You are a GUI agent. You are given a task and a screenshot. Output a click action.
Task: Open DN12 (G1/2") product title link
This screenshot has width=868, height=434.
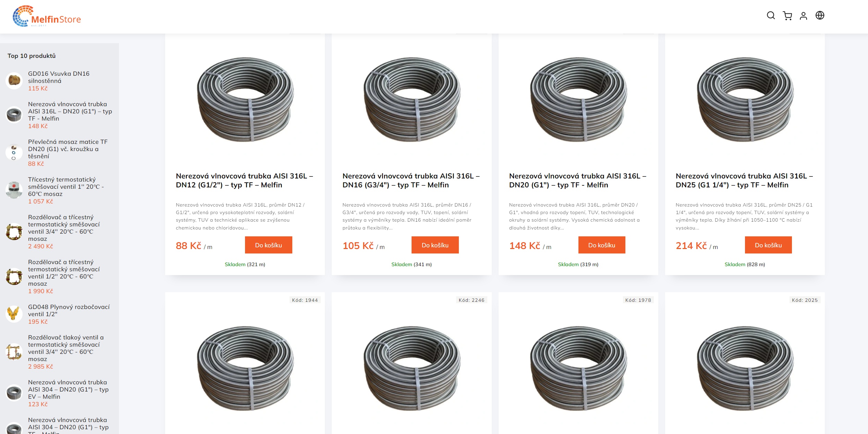click(x=244, y=181)
